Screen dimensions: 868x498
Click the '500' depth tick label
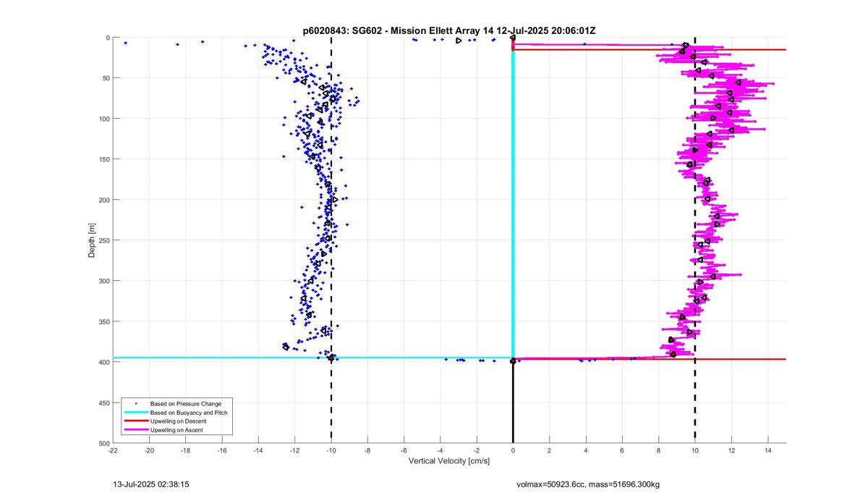point(103,442)
